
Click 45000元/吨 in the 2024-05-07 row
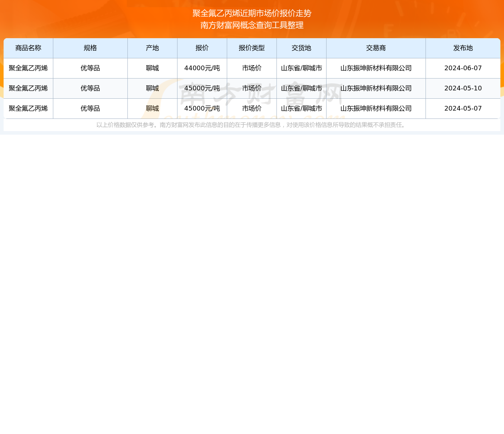pyautogui.click(x=202, y=108)
